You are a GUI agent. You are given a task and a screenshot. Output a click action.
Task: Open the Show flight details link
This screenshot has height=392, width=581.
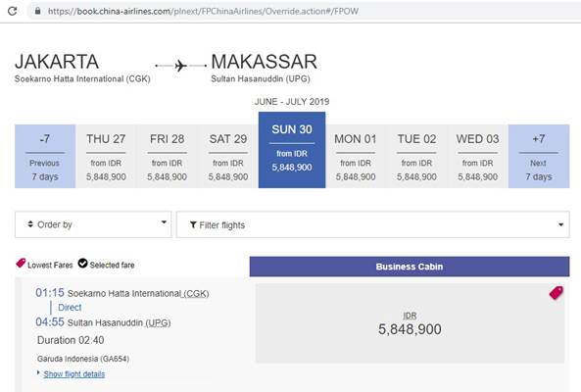click(74, 374)
